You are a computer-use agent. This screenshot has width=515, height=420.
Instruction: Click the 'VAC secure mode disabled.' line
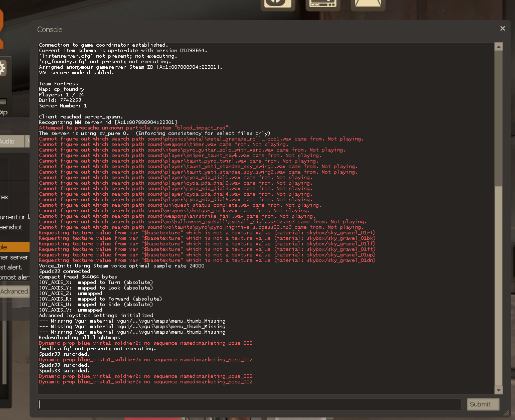click(76, 73)
